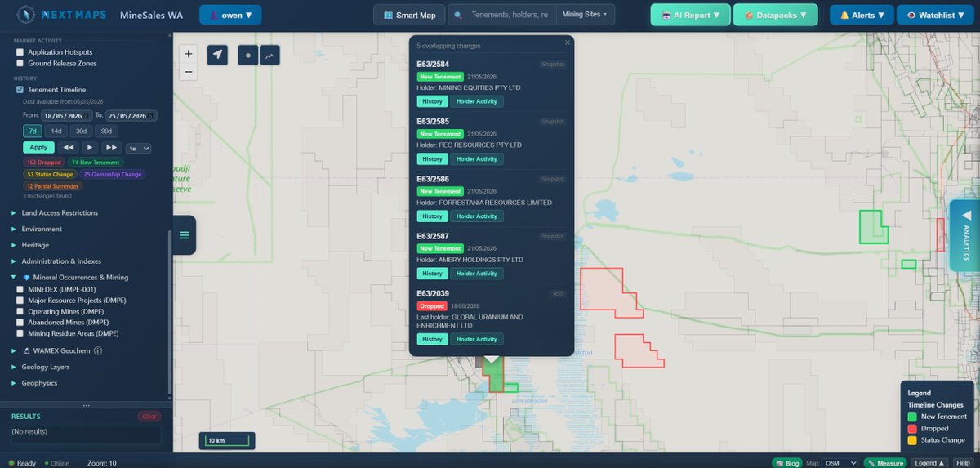Image resolution: width=980 pixels, height=468 pixels.
Task: Activate the Measure tool
Action: pyautogui.click(x=886, y=463)
